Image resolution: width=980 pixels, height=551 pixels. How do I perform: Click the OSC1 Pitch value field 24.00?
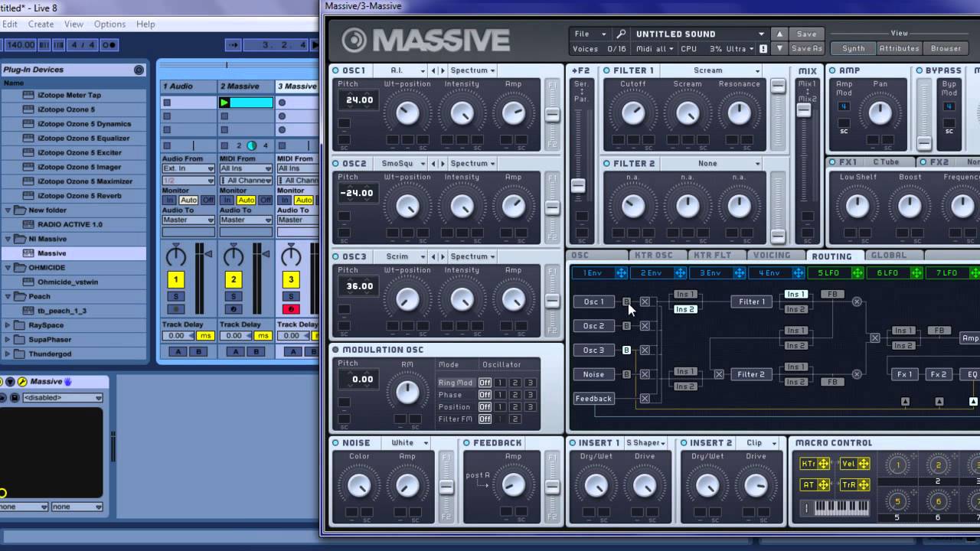click(x=357, y=100)
